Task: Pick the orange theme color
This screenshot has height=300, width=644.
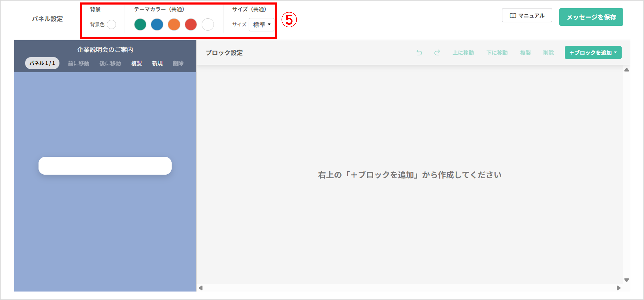Action: click(x=174, y=25)
